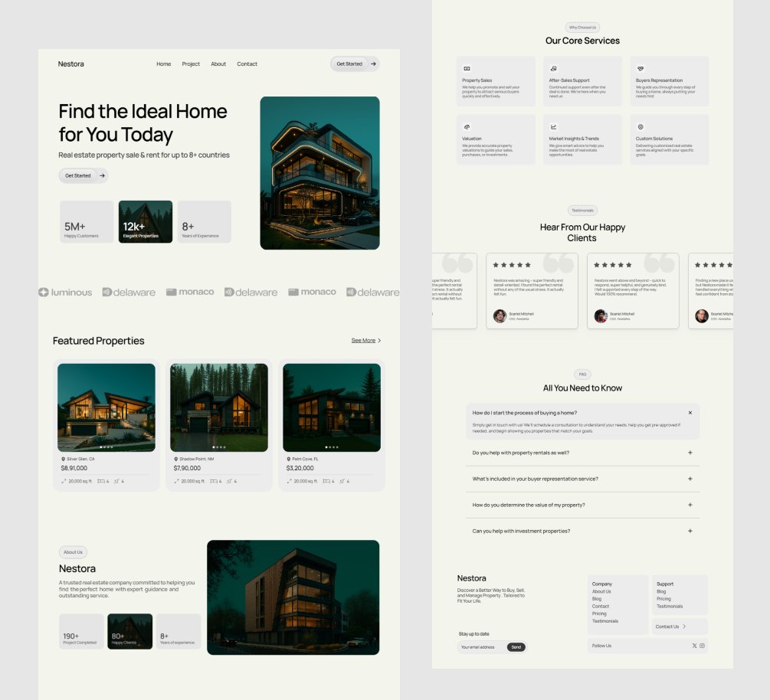This screenshot has width=770, height=700.
Task: Click the X (Twitter) icon in footer
Action: 694,646
